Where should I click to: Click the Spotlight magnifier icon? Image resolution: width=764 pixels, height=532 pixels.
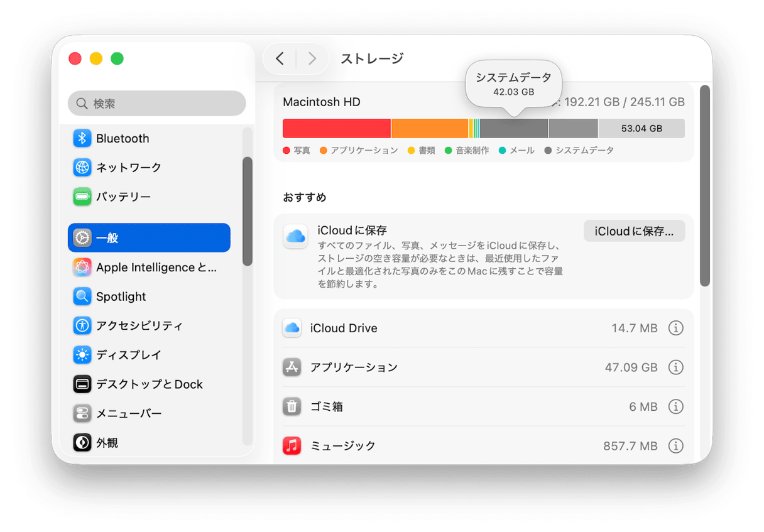coord(82,296)
